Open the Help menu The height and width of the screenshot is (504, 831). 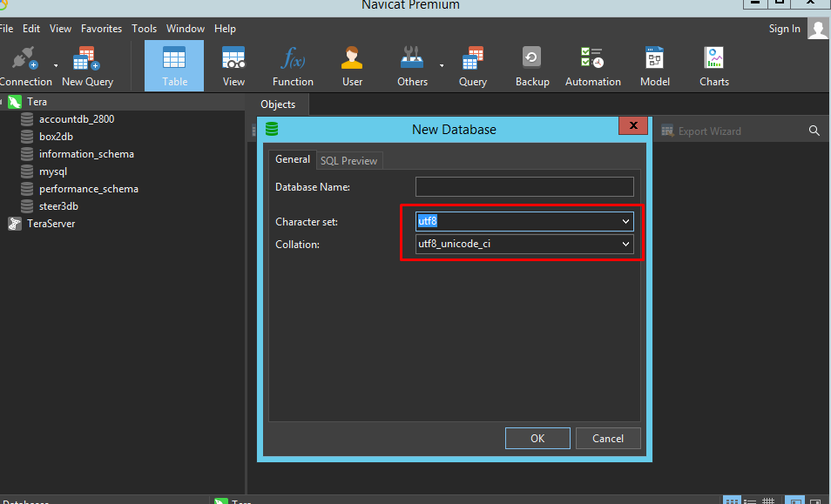225,29
